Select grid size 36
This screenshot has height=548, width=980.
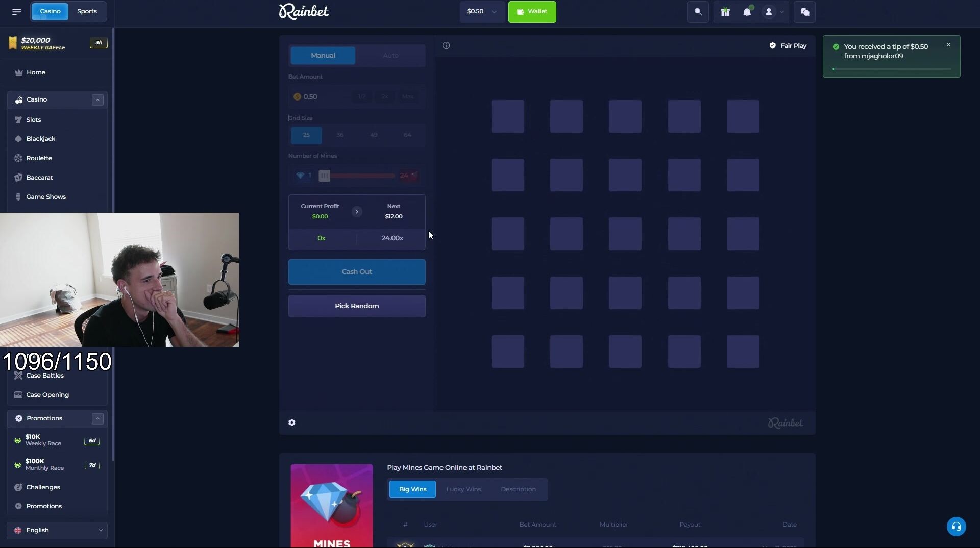[x=340, y=135]
